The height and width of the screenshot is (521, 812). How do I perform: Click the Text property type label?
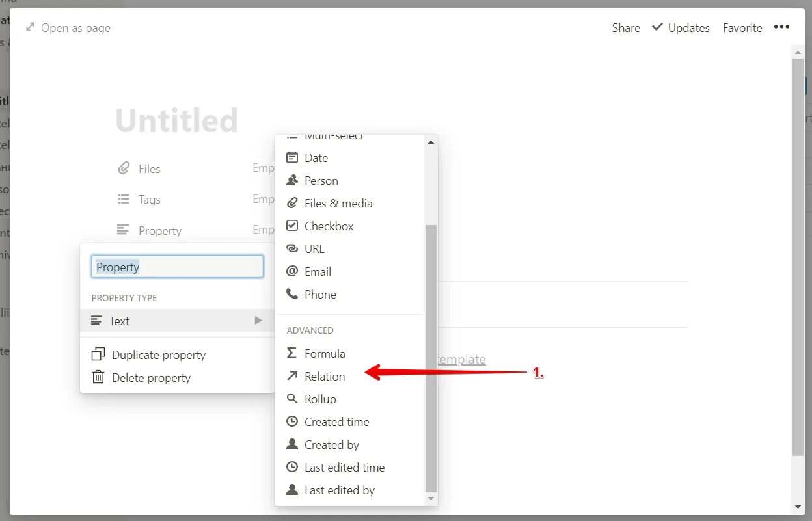[x=119, y=321]
